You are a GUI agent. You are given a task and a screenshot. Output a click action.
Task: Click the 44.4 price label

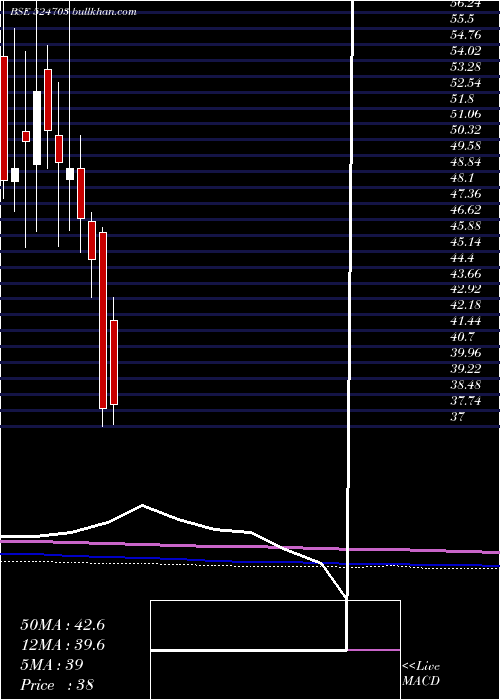pos(462,258)
